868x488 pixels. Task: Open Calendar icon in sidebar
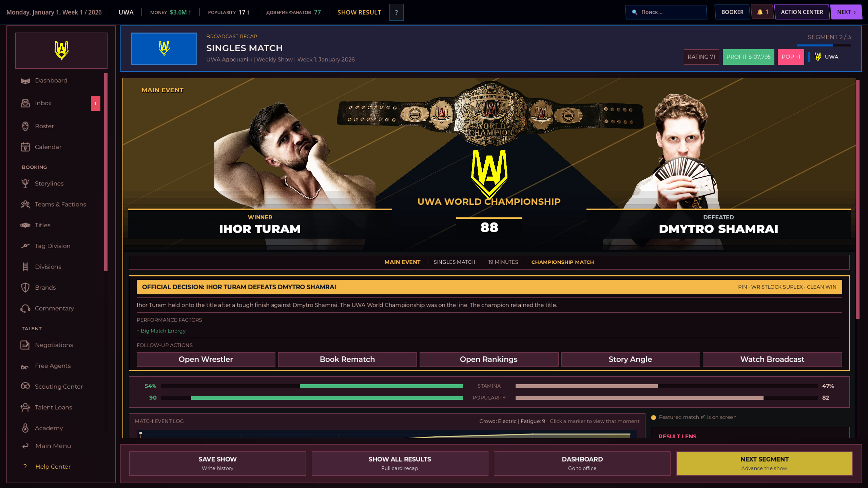click(x=25, y=147)
